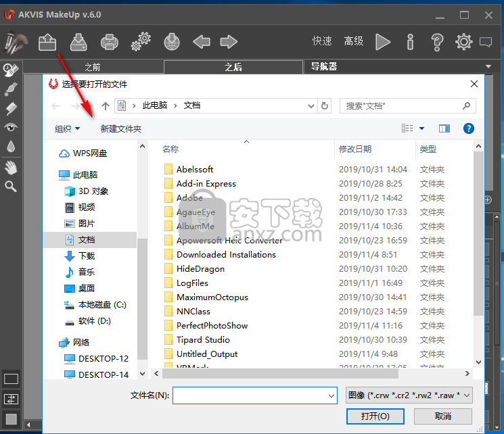This screenshot has height=434, width=504.
Task: Select the brush tool in left sidebar
Action: pos(11,89)
